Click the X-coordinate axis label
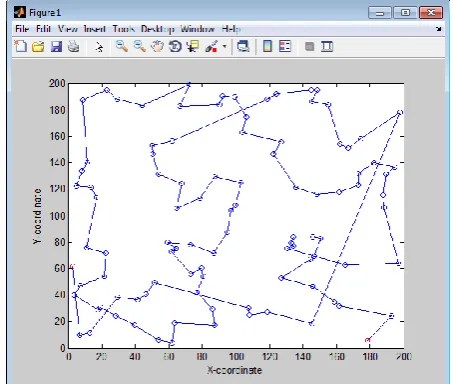Image resolution: width=453 pixels, height=384 pixels. [234, 370]
